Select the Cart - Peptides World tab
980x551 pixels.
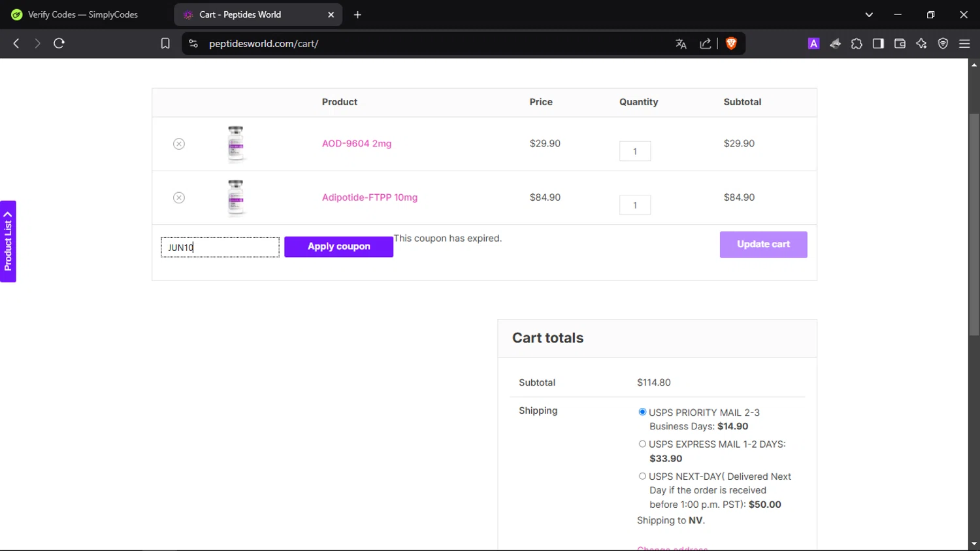click(x=258, y=14)
